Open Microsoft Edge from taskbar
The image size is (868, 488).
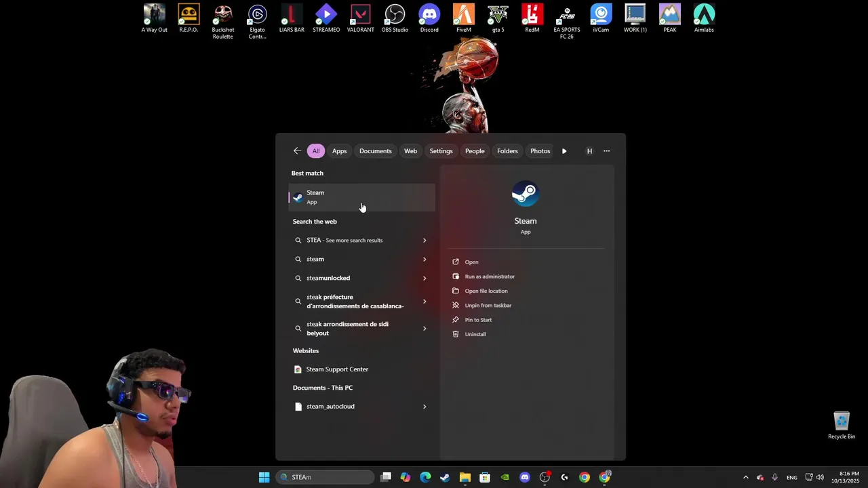(425, 477)
